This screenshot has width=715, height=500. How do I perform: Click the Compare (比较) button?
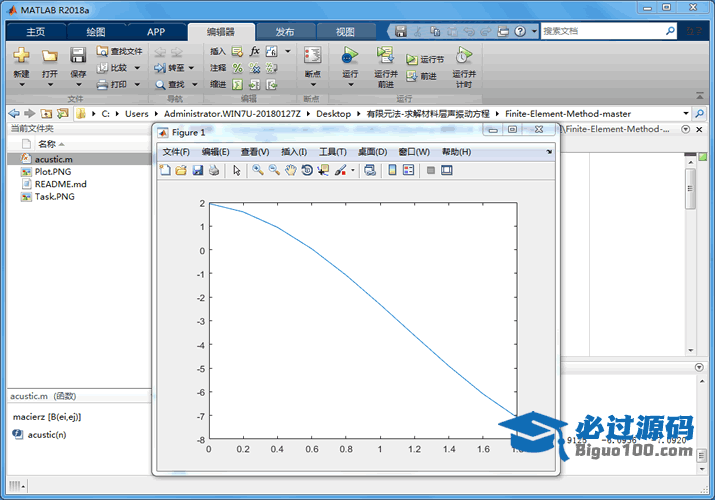[x=113, y=68]
